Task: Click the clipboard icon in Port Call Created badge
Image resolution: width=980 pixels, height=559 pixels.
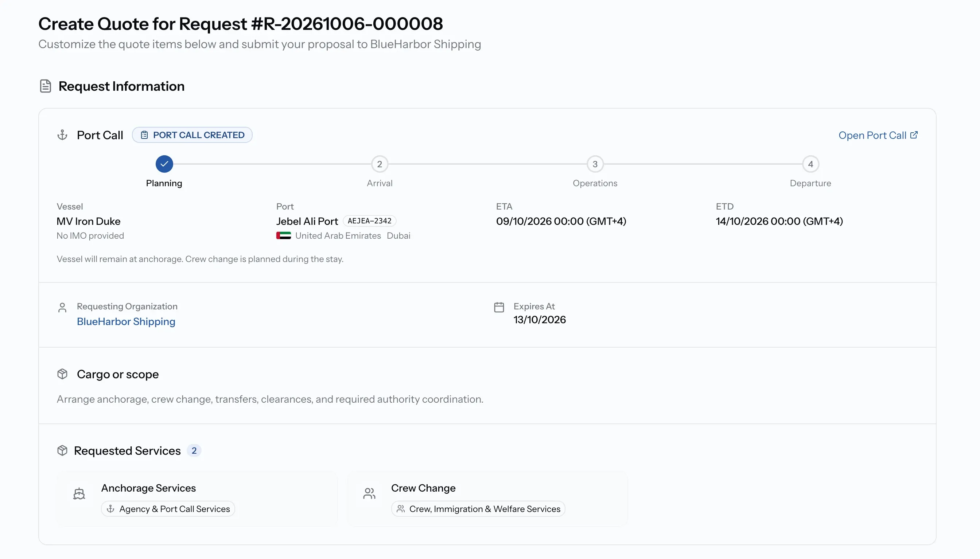Action: (144, 135)
